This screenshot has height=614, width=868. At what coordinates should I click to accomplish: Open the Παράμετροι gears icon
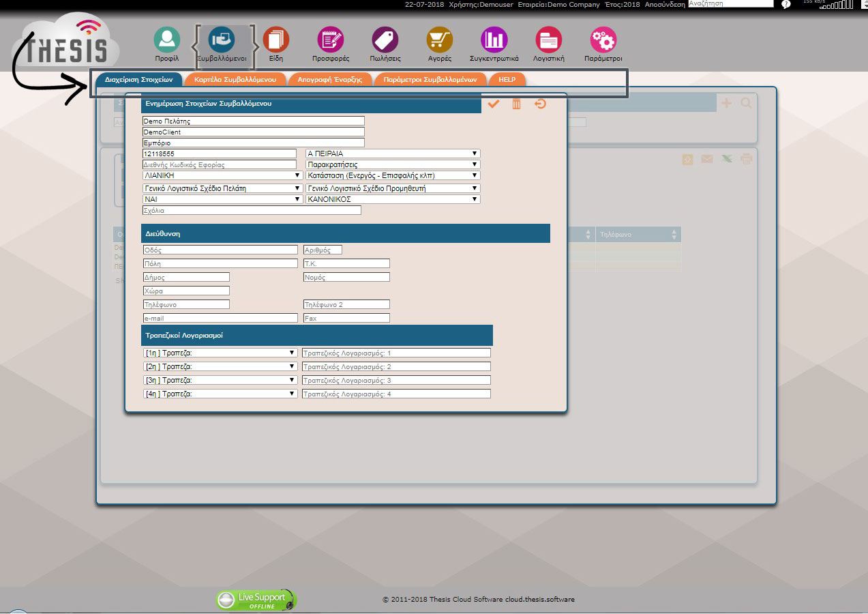(x=603, y=40)
